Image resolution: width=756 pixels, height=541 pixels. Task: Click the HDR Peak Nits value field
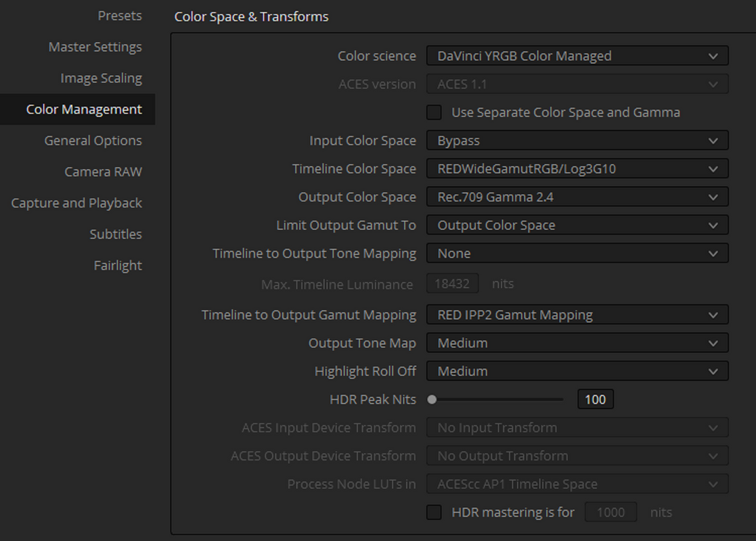point(596,400)
